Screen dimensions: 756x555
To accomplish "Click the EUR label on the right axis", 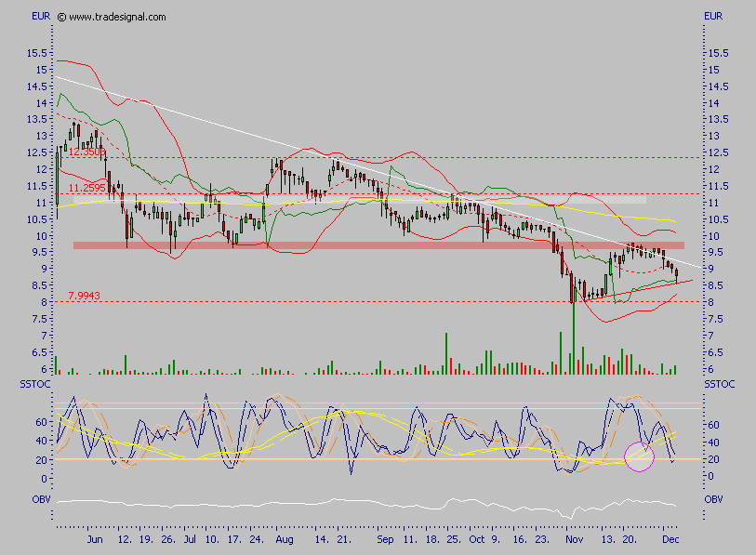I will (x=713, y=17).
